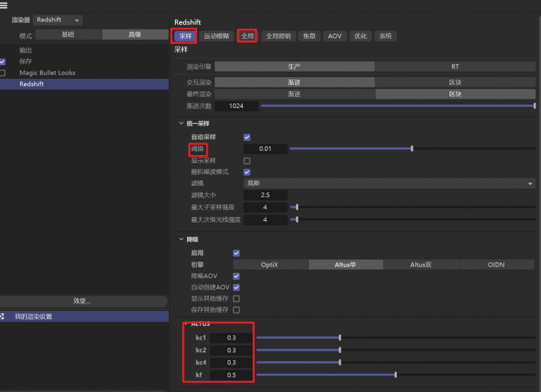Image resolution: width=541 pixels, height=392 pixels.
Task: Switch to the 优化 tab
Action: (360, 37)
